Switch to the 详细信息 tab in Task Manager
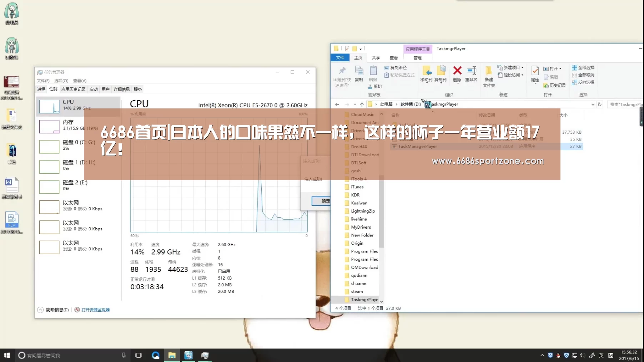The width and height of the screenshot is (644, 362). pyautogui.click(x=122, y=89)
